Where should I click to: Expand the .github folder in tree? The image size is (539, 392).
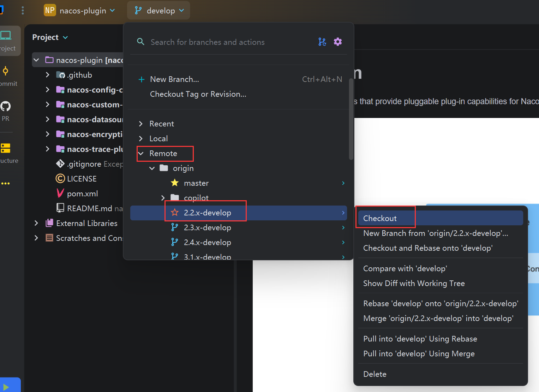(47, 75)
